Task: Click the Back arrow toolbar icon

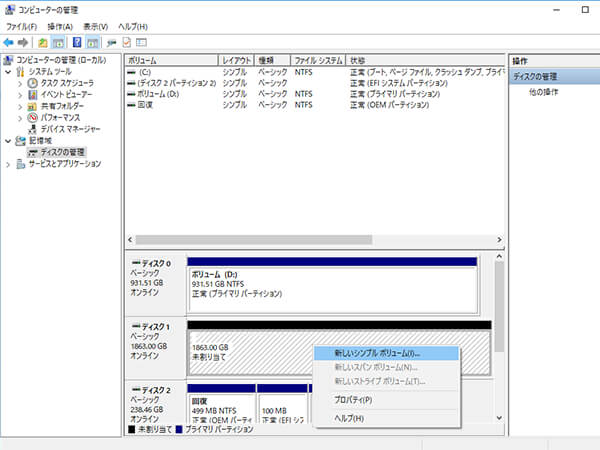Action: [9, 43]
